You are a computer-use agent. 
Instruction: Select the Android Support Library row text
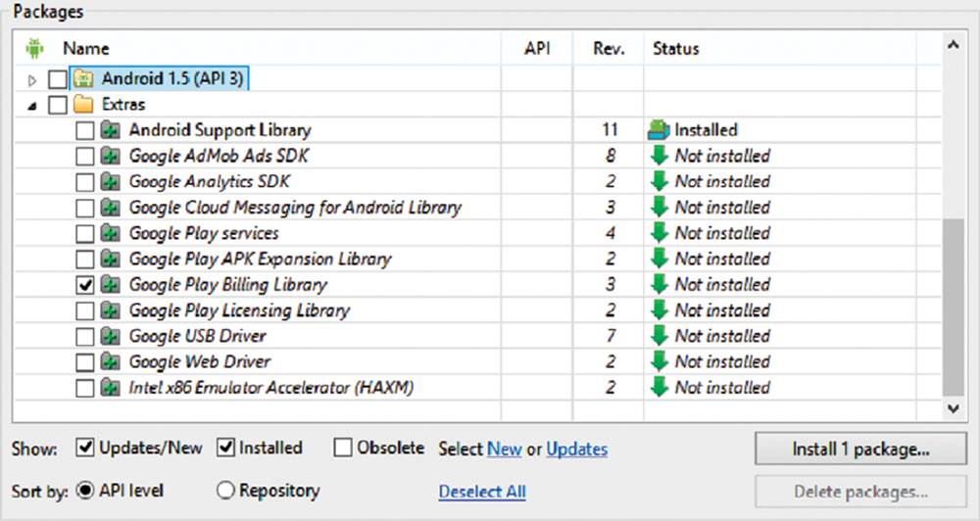pyautogui.click(x=220, y=130)
